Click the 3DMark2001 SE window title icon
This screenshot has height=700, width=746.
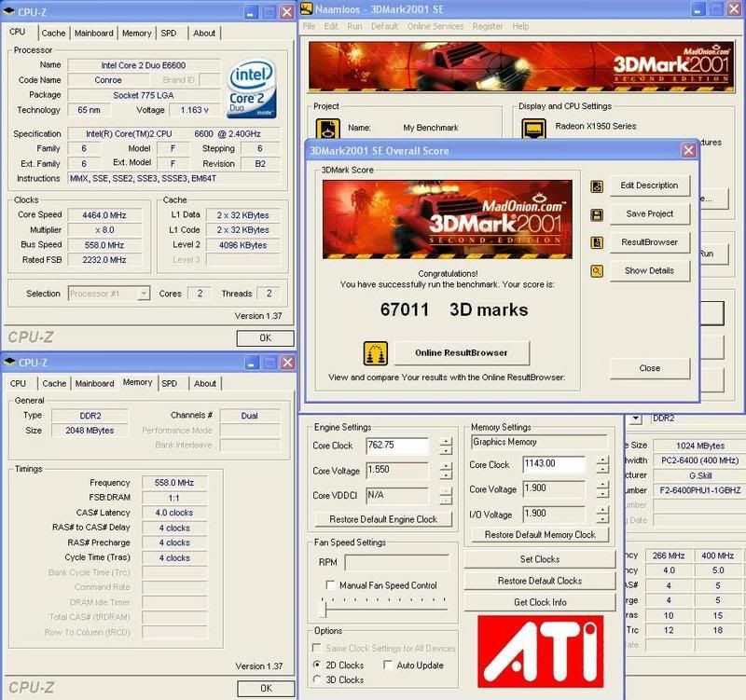(x=307, y=8)
